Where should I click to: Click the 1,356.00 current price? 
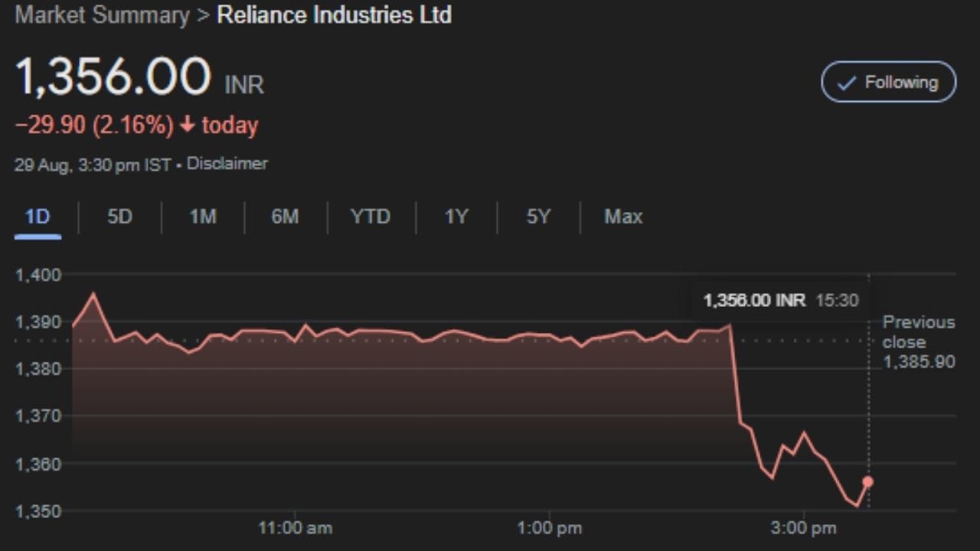tap(113, 77)
